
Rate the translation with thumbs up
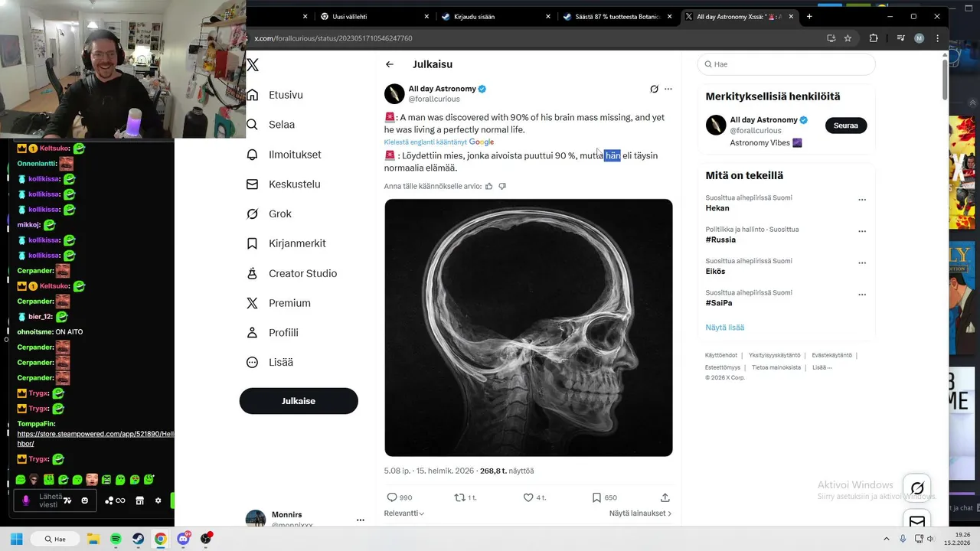tap(489, 186)
